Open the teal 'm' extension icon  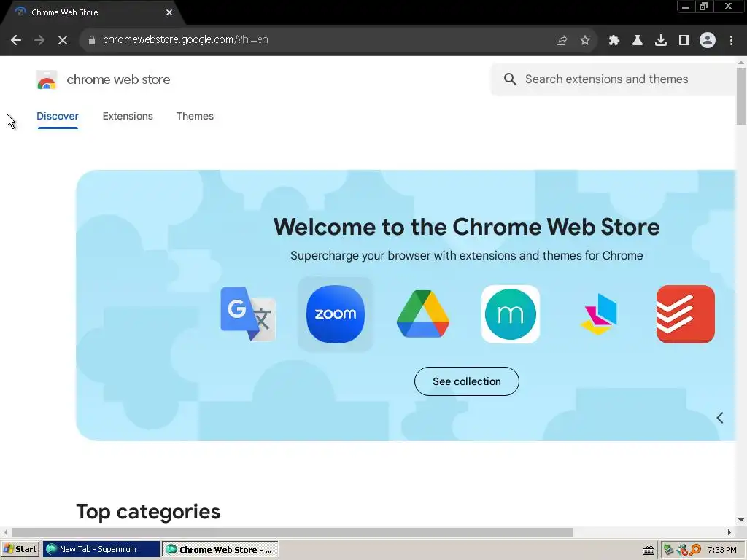coord(510,314)
